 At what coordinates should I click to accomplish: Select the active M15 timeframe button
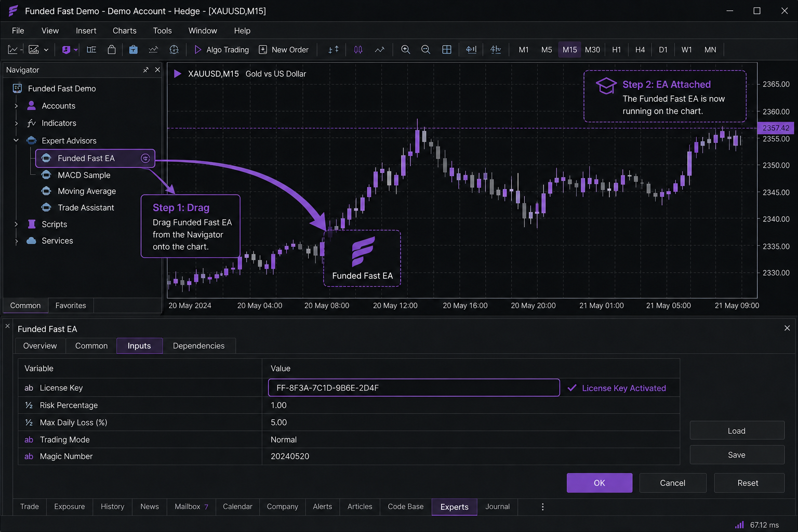pyautogui.click(x=570, y=50)
